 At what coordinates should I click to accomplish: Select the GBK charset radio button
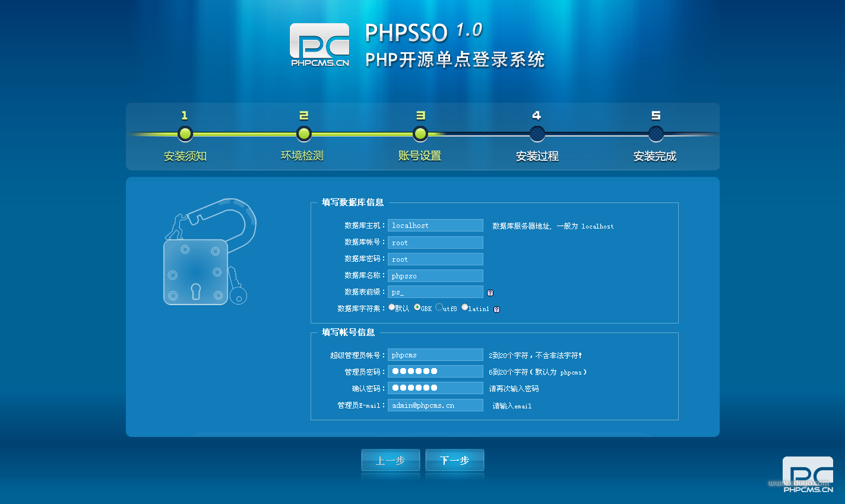(x=417, y=308)
